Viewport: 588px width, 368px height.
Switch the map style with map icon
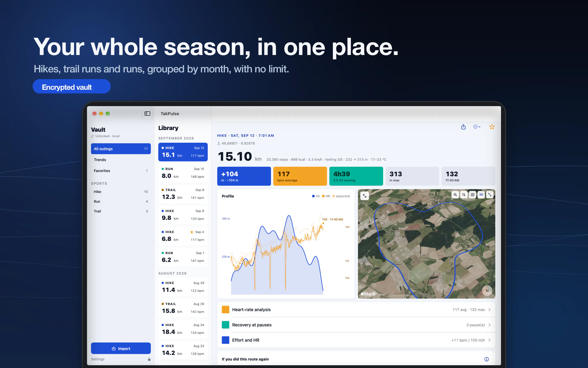click(x=472, y=195)
